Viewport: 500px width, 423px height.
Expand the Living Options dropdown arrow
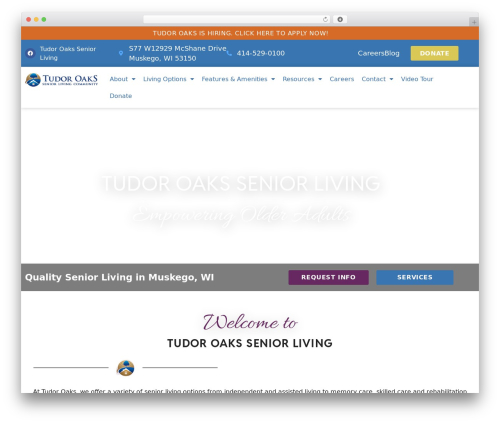(x=192, y=79)
